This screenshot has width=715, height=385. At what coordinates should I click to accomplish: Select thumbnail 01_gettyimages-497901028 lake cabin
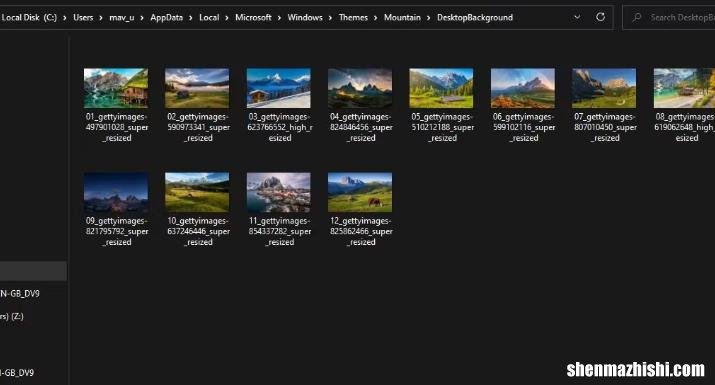116,88
